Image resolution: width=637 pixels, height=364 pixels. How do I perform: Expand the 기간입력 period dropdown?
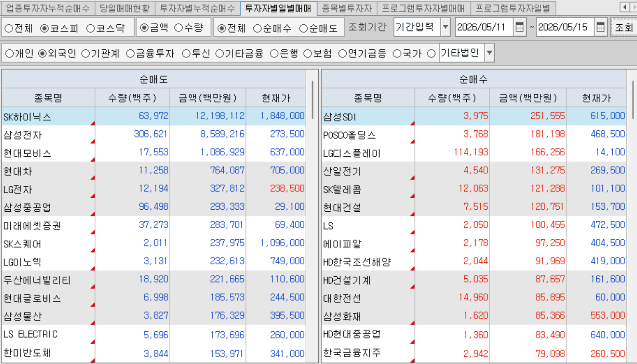pos(446,27)
